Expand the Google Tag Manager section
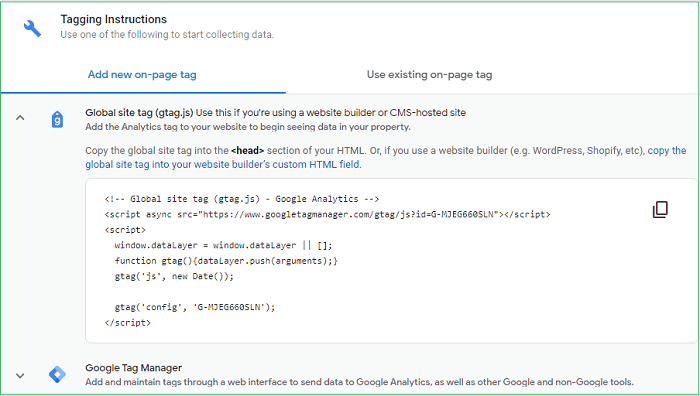The width and height of the screenshot is (700, 396). [20, 375]
